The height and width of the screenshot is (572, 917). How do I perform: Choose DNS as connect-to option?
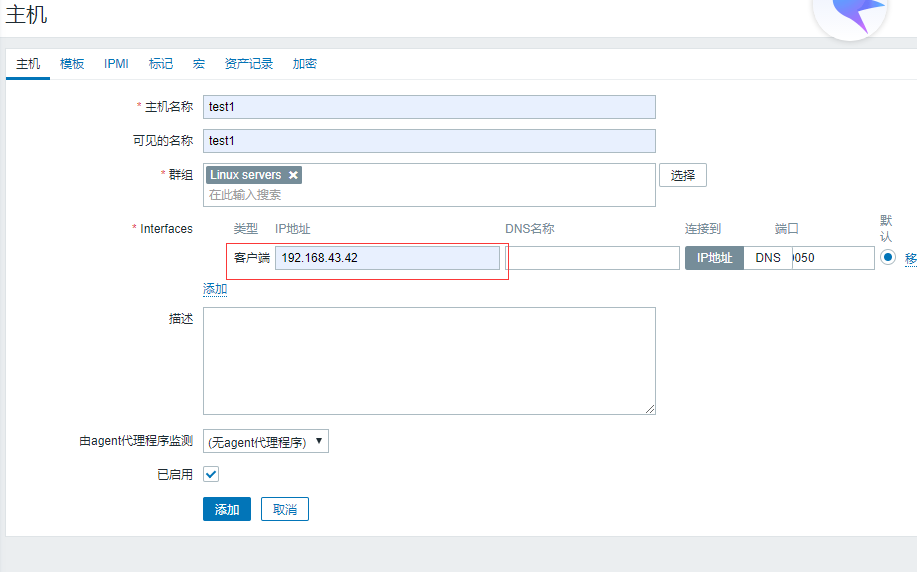tap(767, 258)
